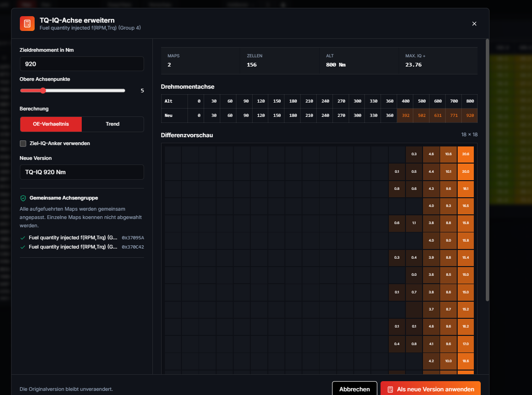
Task: Click the Neue Version name field
Action: click(82, 172)
